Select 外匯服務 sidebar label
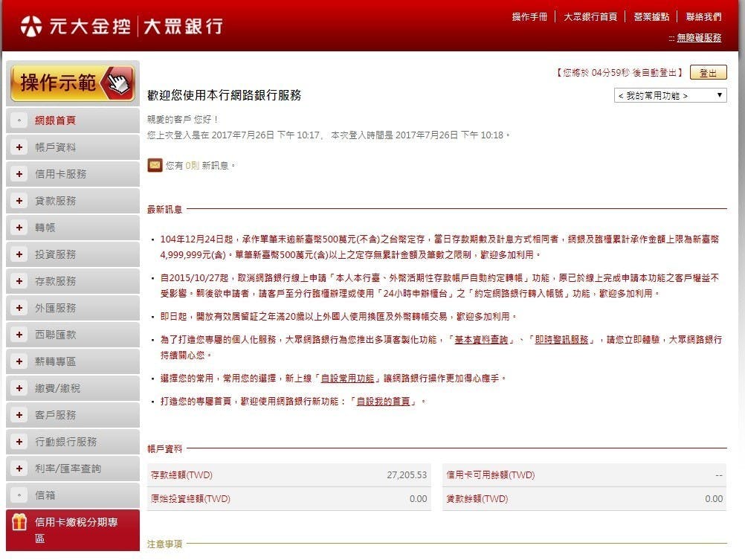The width and height of the screenshot is (745, 560). (56, 308)
